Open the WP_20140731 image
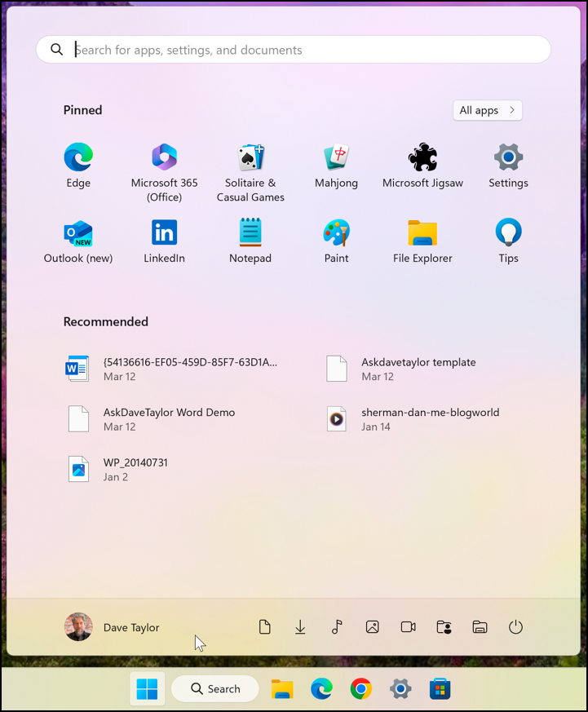The image size is (588, 712). (x=118, y=469)
